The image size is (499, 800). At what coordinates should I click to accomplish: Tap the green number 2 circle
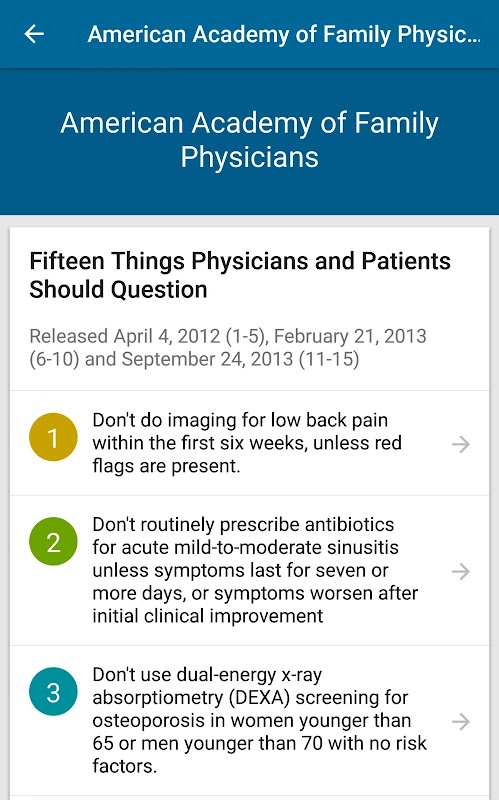pyautogui.click(x=53, y=541)
